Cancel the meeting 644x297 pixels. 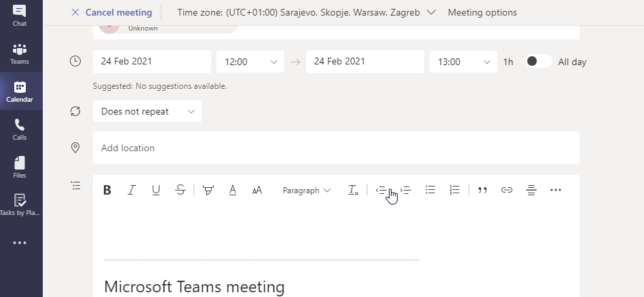tap(111, 12)
